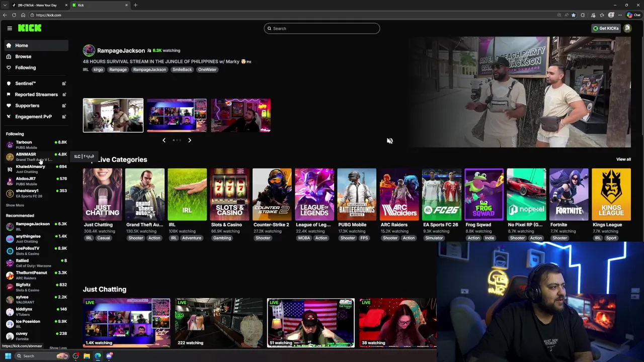Open the 51 watching live stream
Screen dimensions: 644x362
click(x=311, y=323)
